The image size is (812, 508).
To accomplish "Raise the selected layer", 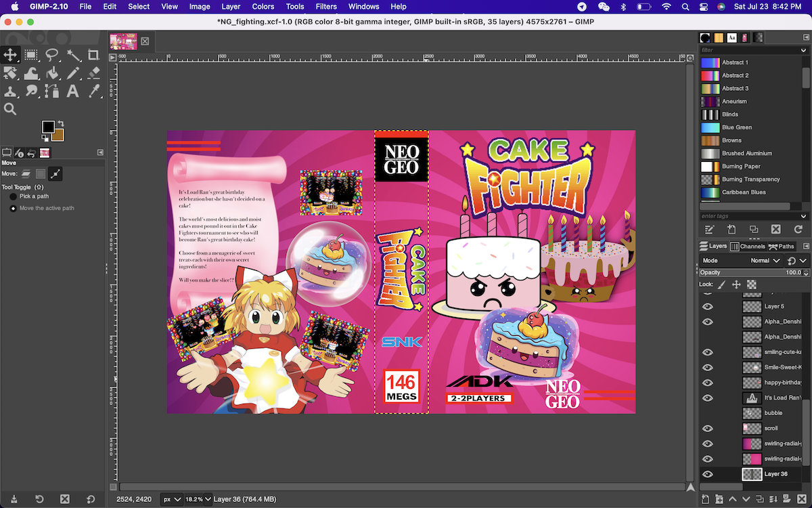I will tap(733, 500).
